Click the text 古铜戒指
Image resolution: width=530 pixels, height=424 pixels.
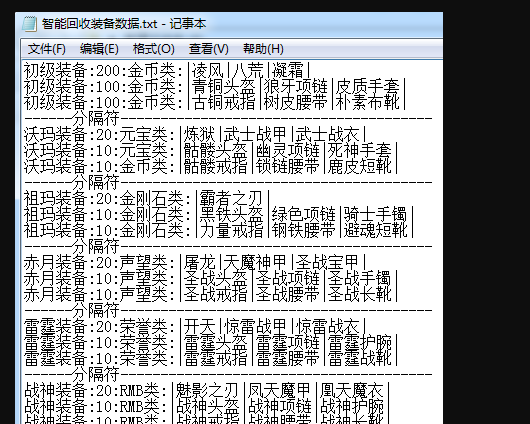[223, 102]
